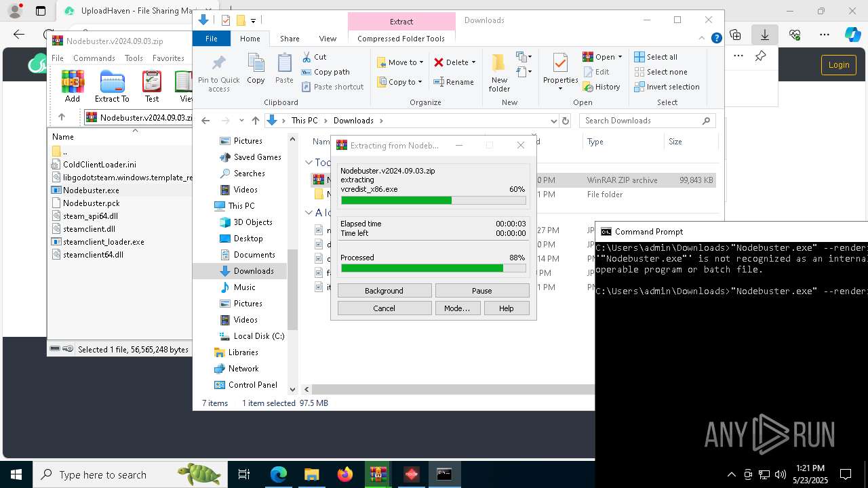Click the Add icon in WinRAR toolbar
868x488 pixels.
coord(73,86)
